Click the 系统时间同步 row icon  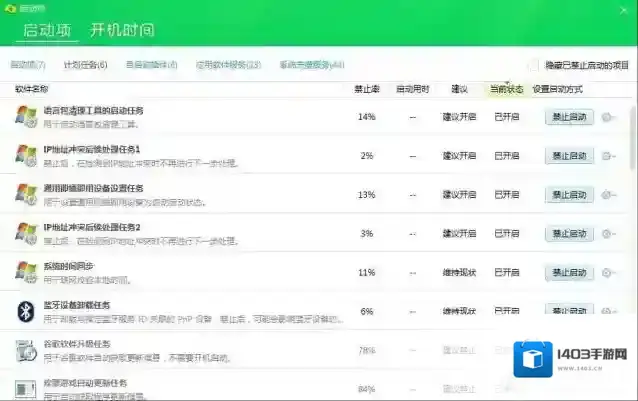click(26, 272)
